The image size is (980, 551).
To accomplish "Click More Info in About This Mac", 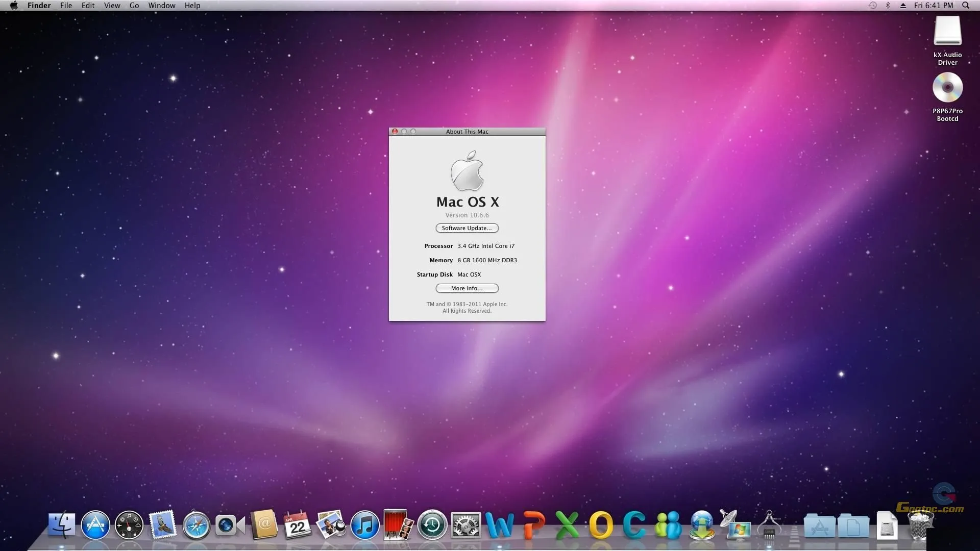I will click(x=467, y=288).
